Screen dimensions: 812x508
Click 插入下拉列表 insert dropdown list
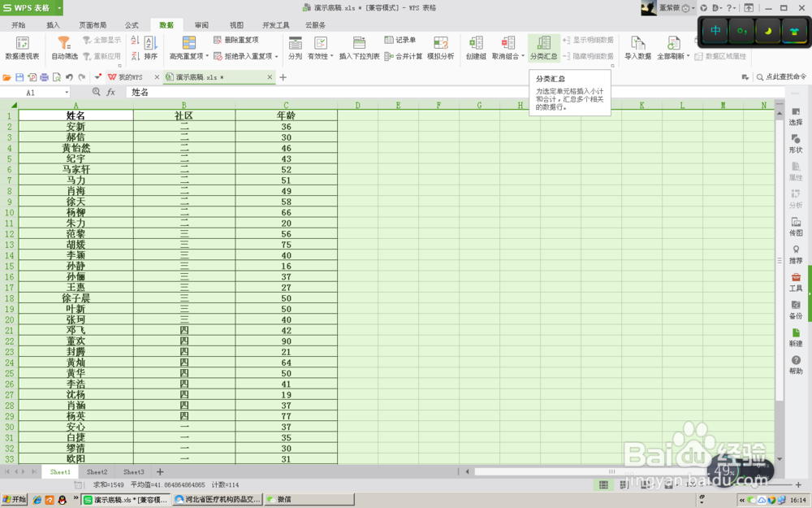coord(359,48)
